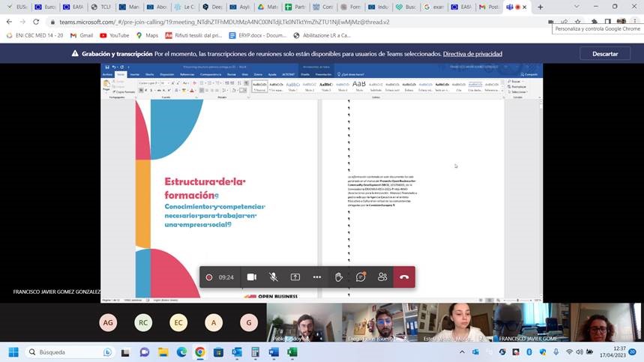Click the 09:24 call timer

point(226,277)
